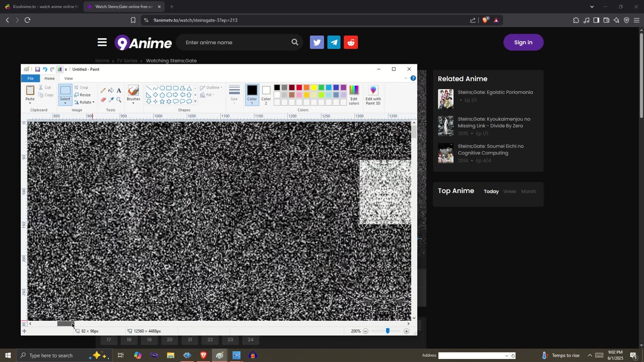Open Windows Start menu

click(x=8, y=355)
